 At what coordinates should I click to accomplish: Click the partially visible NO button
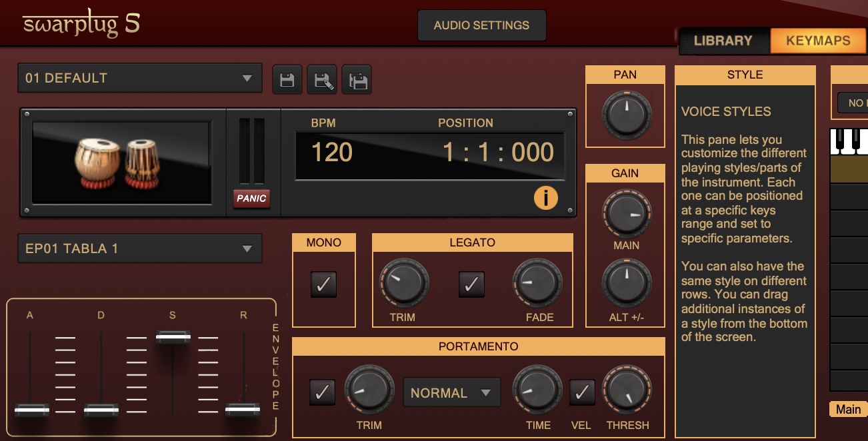pos(853,103)
